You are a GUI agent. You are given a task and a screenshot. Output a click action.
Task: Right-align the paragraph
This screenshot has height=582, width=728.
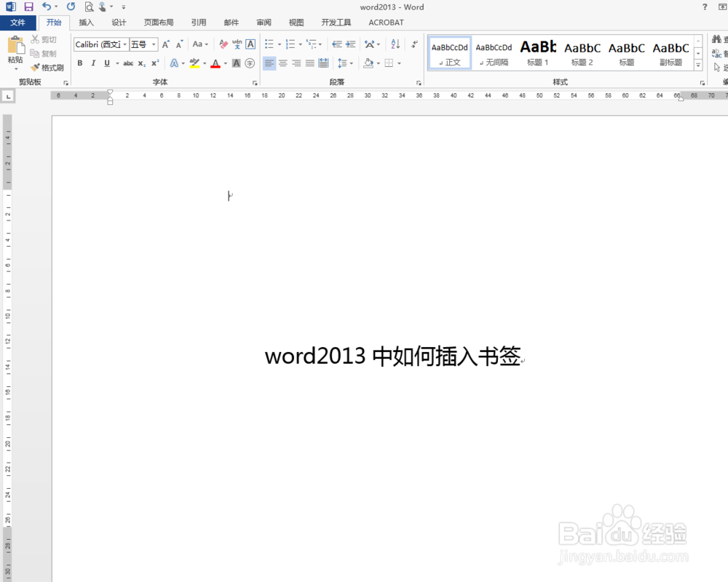point(296,63)
